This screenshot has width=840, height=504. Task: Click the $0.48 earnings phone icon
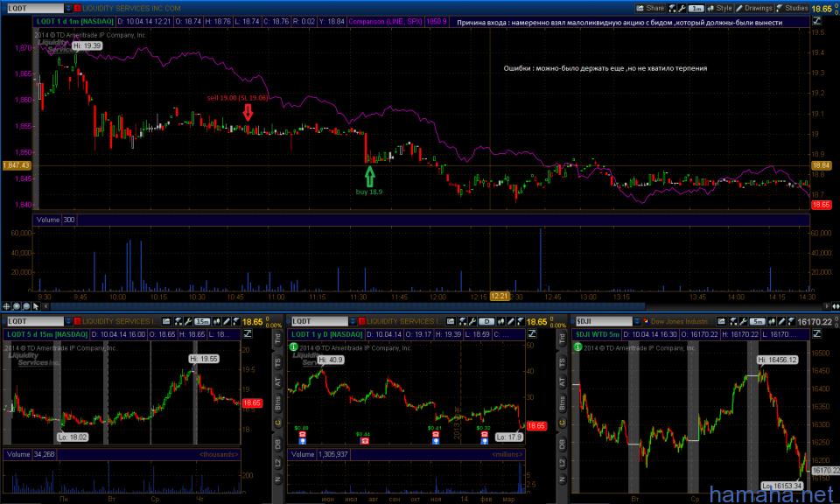click(x=302, y=434)
